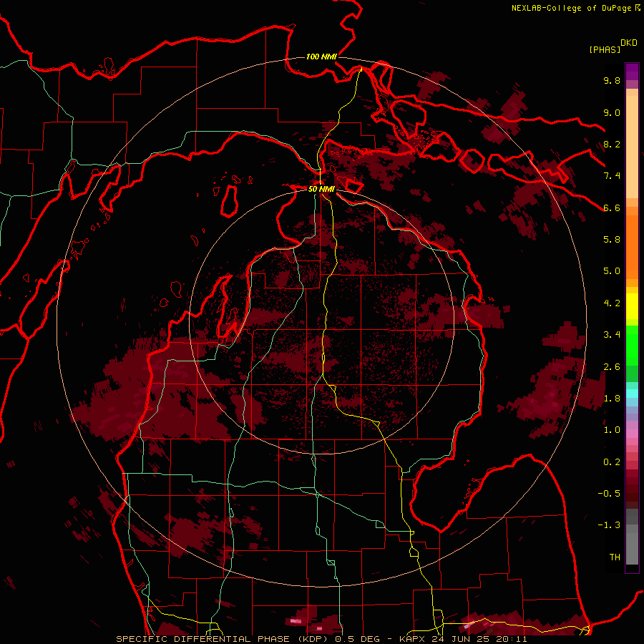Select the 7.4 legend value
This screenshot has width=644, height=644.
click(612, 176)
